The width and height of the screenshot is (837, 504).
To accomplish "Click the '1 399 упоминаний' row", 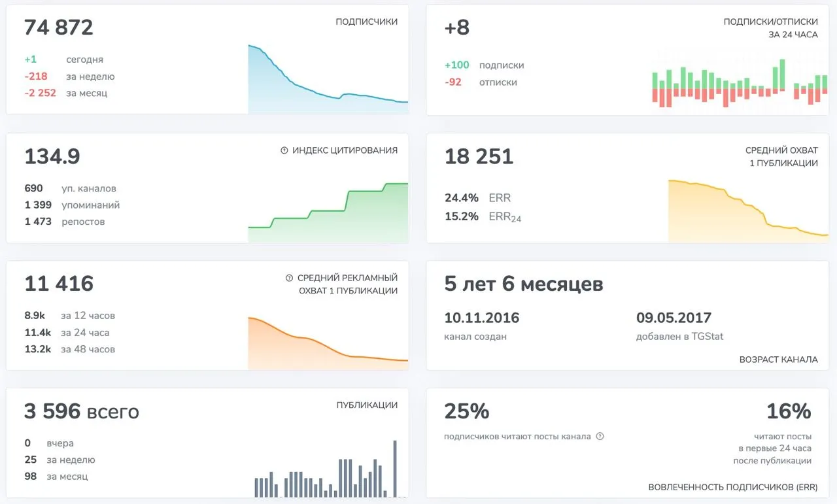I will click(72, 205).
